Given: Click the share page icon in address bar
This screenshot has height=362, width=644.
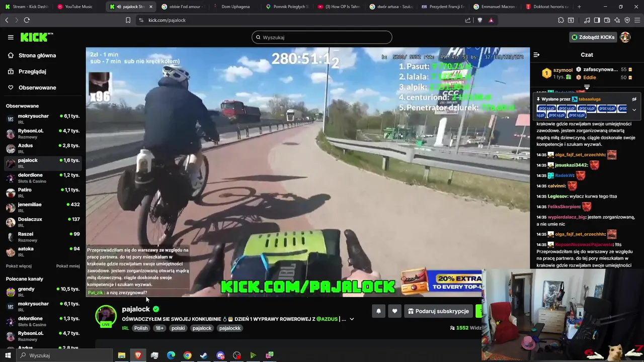Looking at the screenshot, I should coord(468,20).
